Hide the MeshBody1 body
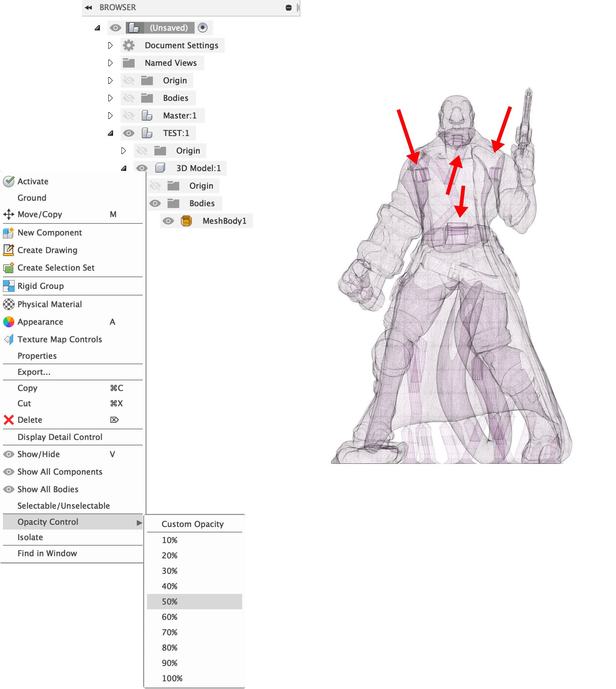616x689 pixels. tap(168, 221)
